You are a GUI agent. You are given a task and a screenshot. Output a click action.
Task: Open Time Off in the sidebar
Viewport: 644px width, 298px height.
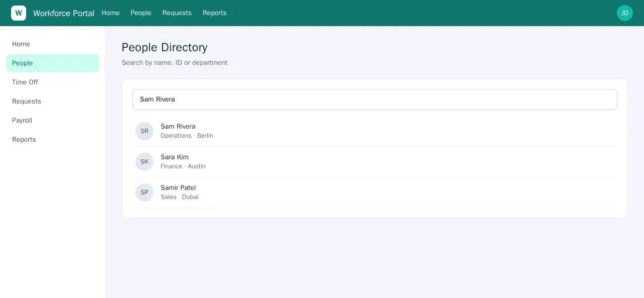[52, 82]
